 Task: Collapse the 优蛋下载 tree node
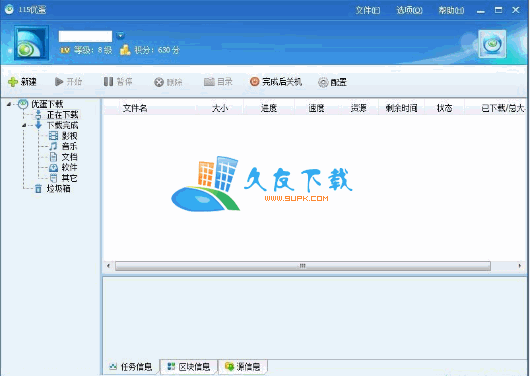(8, 104)
